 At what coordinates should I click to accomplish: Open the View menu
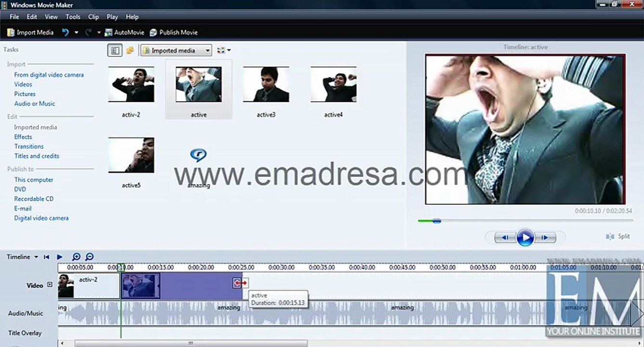point(51,16)
